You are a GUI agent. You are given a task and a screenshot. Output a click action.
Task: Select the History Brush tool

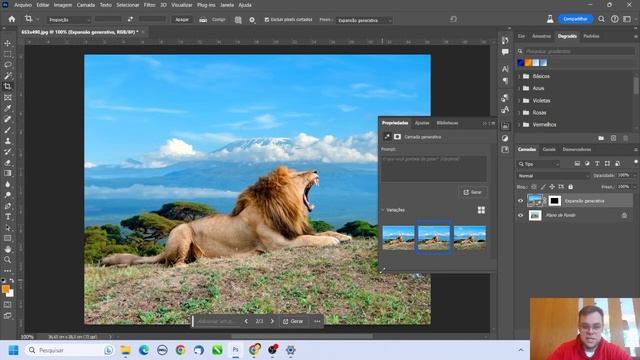click(x=8, y=152)
